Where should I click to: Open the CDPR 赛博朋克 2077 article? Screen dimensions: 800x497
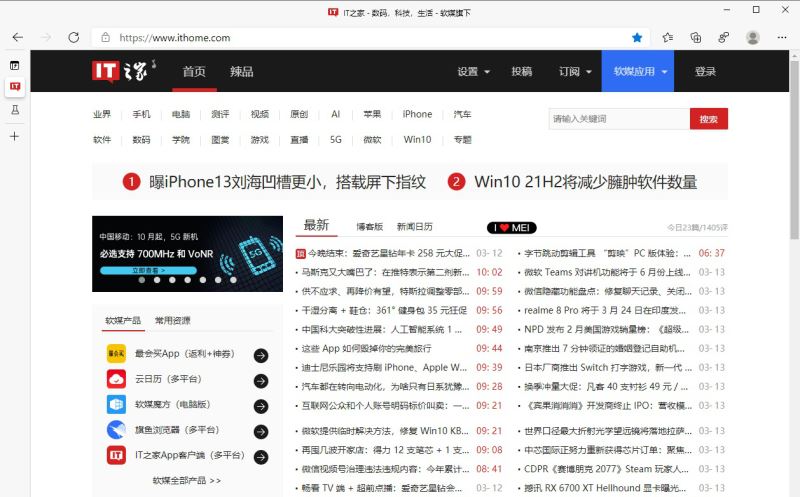coord(607,469)
